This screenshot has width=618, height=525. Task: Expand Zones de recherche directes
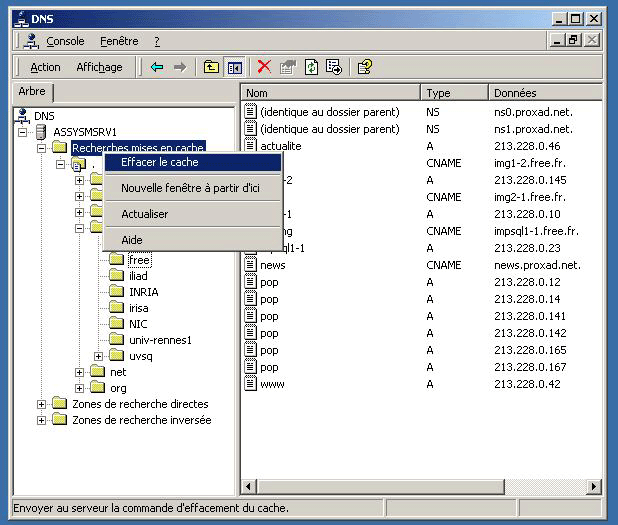(x=41, y=404)
